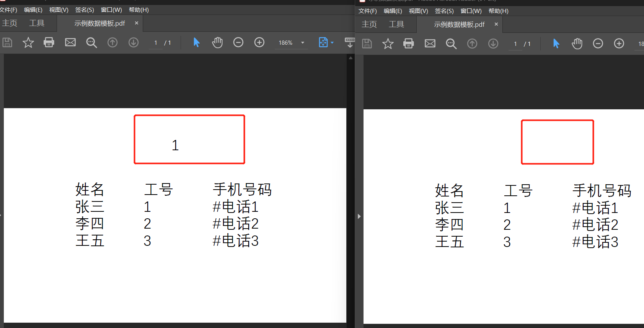644x328 pixels.
Task: Click the save disk icon in left window
Action: tap(7, 42)
